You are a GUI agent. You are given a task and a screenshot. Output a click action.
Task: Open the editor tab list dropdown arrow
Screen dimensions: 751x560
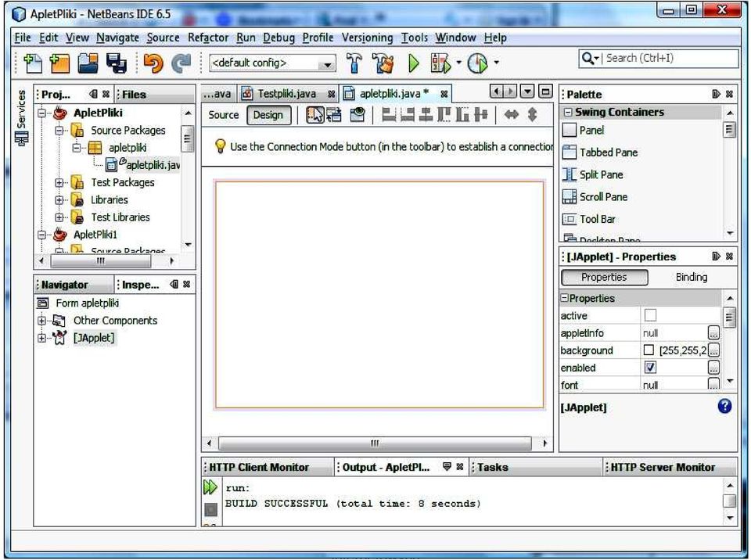[x=526, y=91]
